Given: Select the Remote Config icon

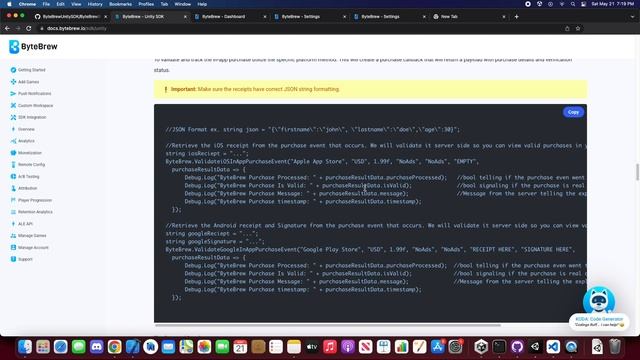Looking at the screenshot, I should click(x=13, y=164).
